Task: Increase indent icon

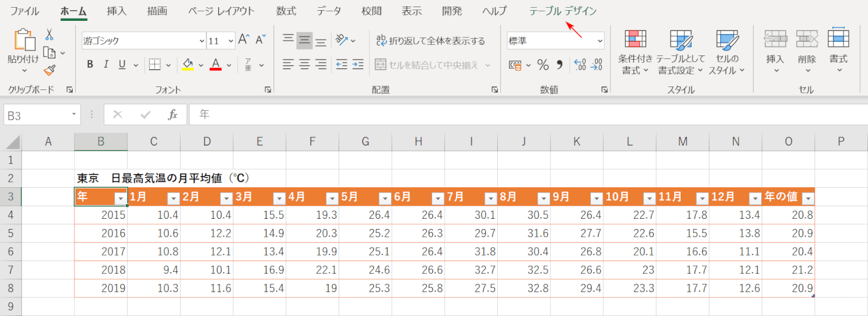Action: pos(358,64)
